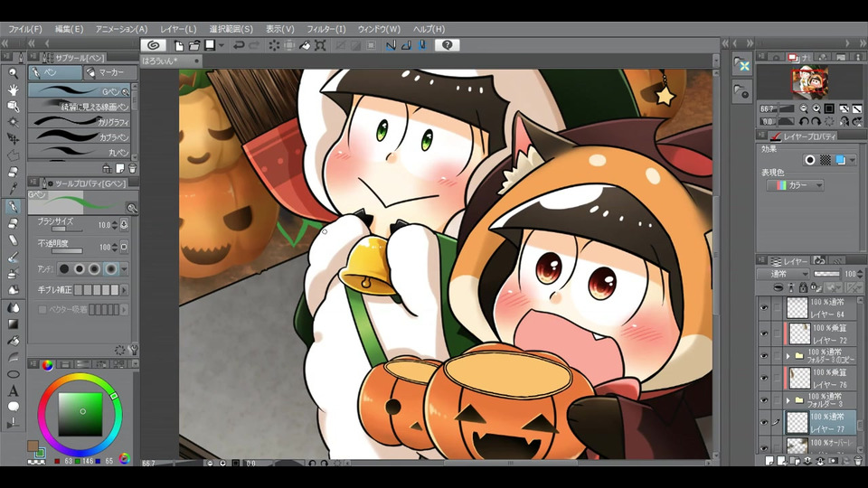
Task: Open the 表現色 カラー dropdown
Action: pos(796,185)
